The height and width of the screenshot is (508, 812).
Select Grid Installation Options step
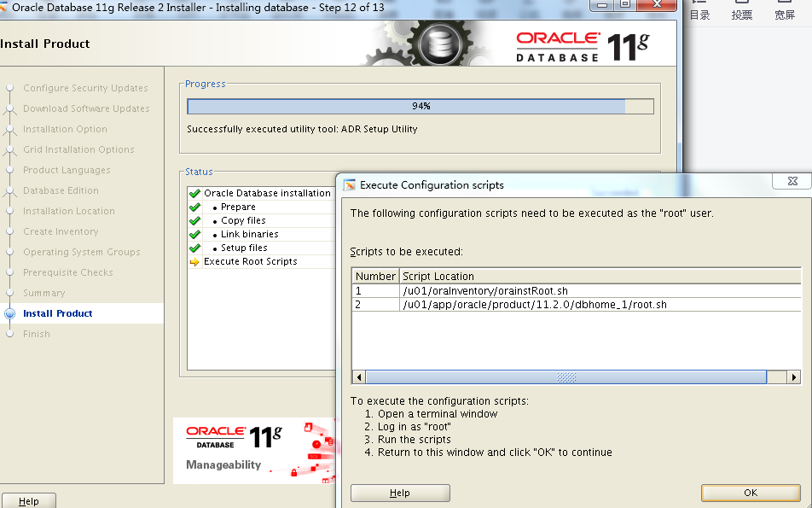tap(78, 149)
